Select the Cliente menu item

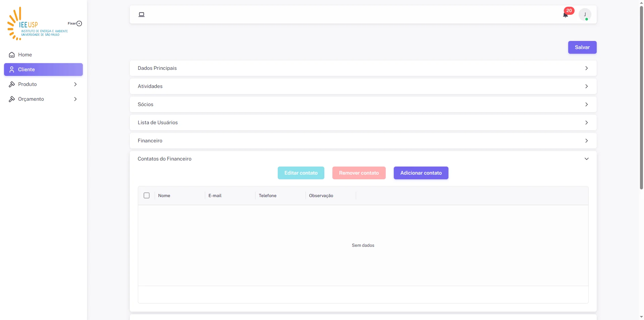[43, 70]
